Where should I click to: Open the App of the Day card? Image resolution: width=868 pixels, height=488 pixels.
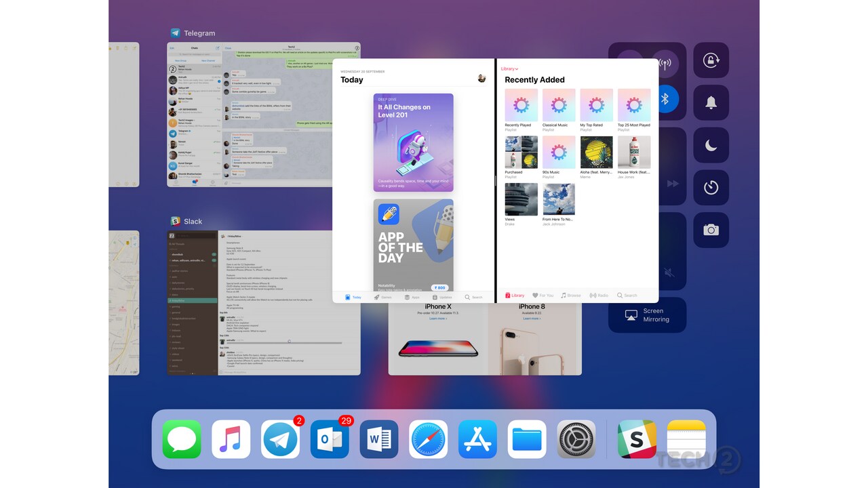[413, 245]
